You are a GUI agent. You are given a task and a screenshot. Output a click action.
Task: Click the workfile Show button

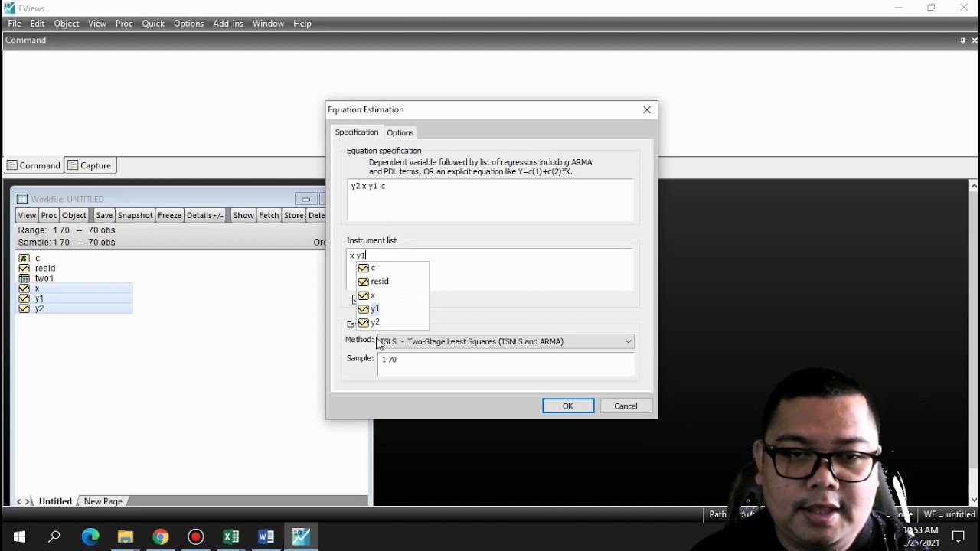pyautogui.click(x=243, y=216)
